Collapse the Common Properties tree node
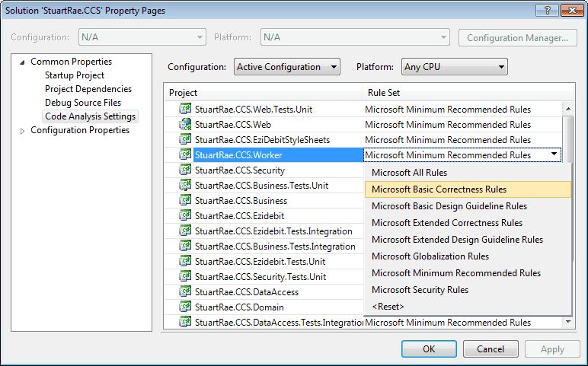 click(22, 62)
